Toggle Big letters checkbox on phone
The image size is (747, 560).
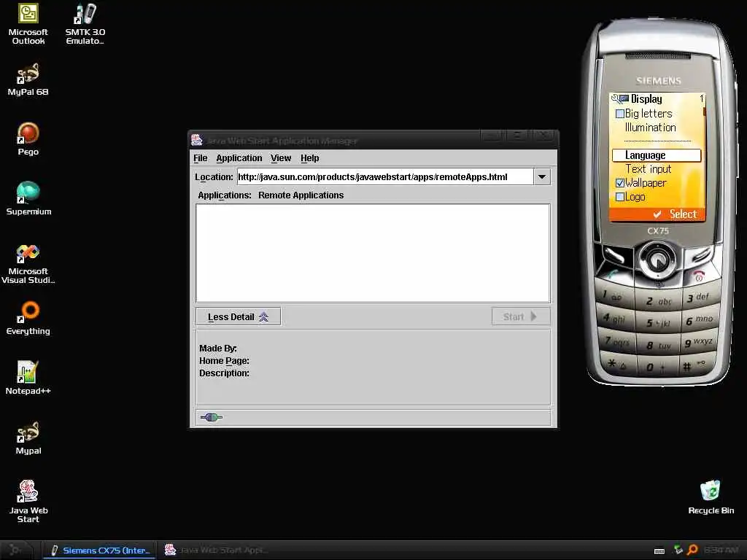620,114
